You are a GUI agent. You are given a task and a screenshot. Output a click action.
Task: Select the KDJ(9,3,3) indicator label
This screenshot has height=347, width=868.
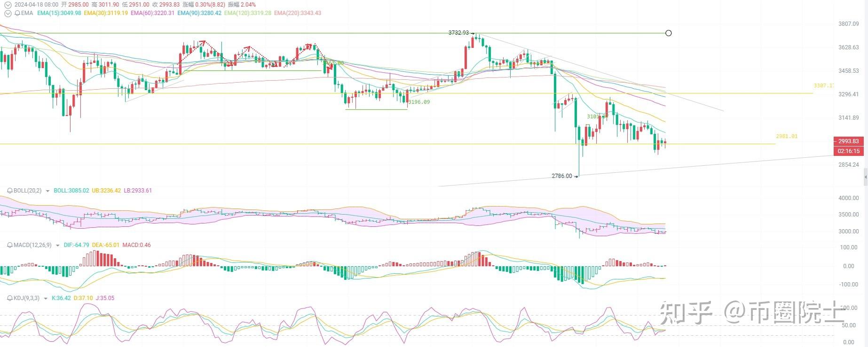[26, 298]
